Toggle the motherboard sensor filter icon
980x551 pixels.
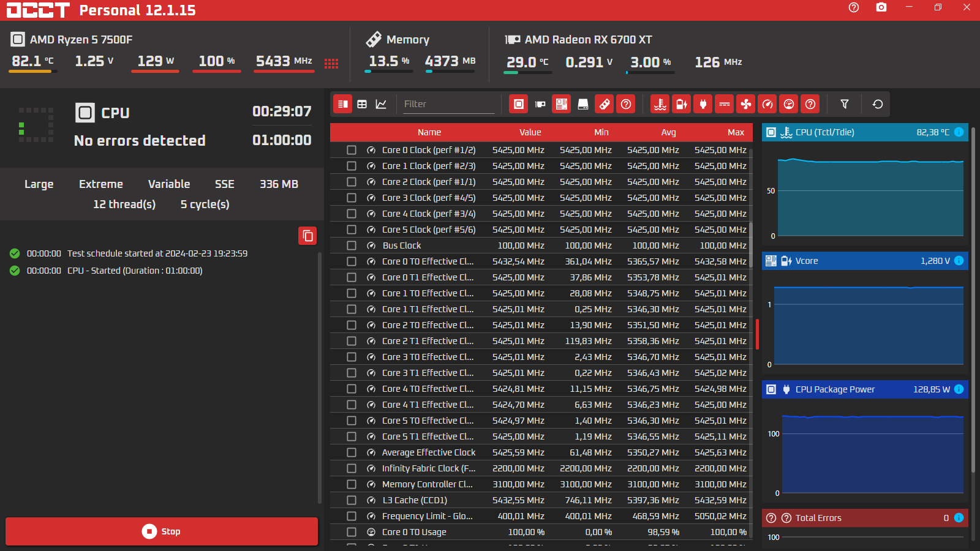tap(562, 104)
